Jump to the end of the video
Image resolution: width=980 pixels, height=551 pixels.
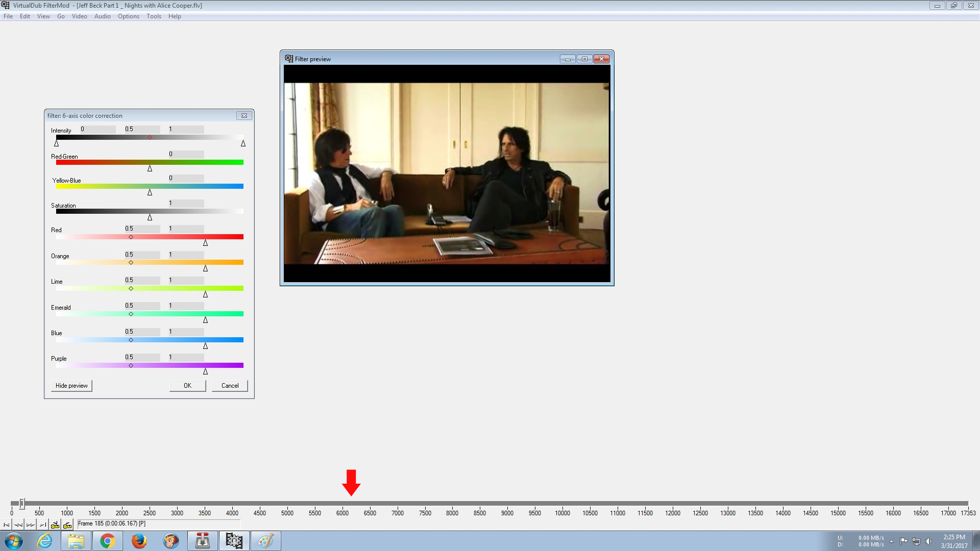point(43,524)
